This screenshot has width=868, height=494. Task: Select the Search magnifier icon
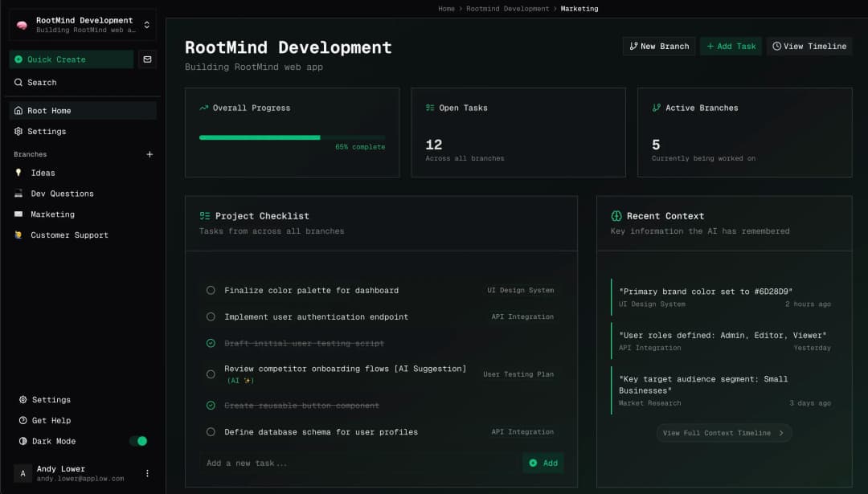18,82
